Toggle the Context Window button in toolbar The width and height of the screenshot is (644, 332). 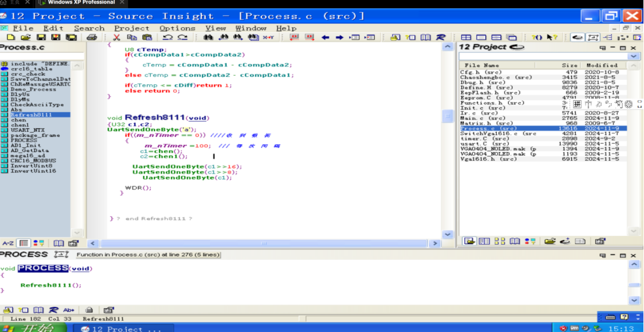pyautogui.click(x=593, y=37)
